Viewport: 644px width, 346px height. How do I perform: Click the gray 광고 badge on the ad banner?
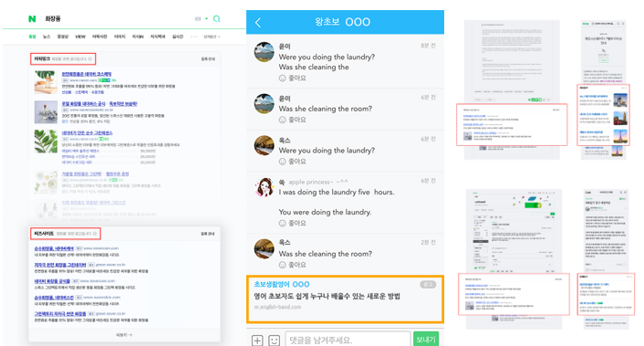428,284
